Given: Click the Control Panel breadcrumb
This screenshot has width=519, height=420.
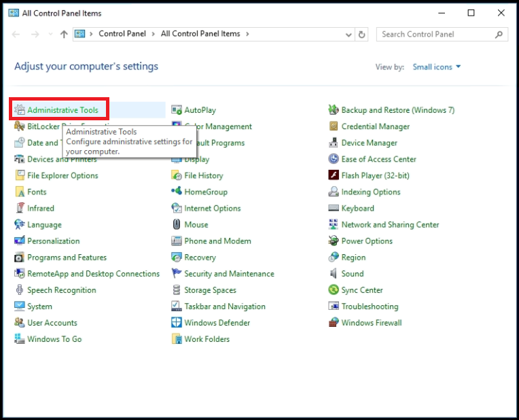Looking at the screenshot, I should 122,34.
